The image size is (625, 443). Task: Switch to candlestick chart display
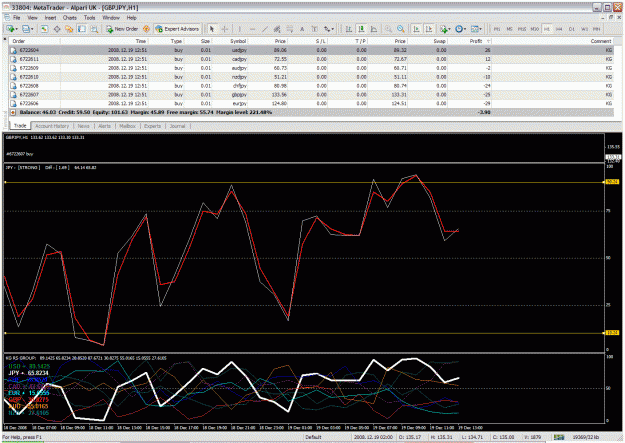pos(362,29)
